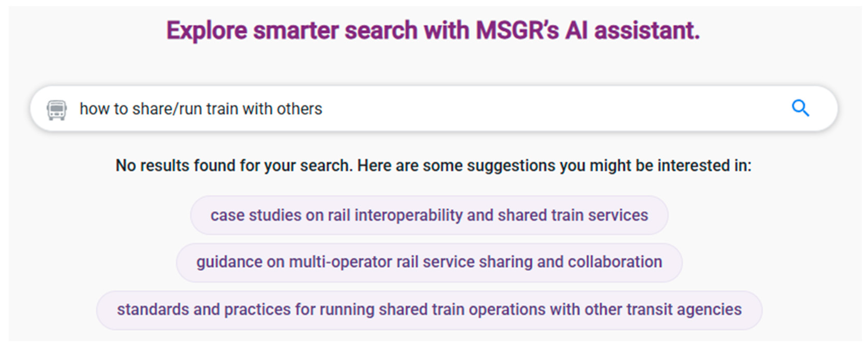Place cursor in 'how to share/run train' text
Screen dimensions: 868x351
click(x=201, y=109)
